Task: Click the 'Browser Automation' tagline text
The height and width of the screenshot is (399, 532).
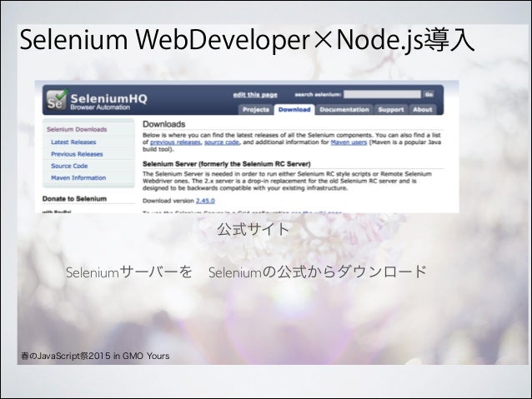Action: tap(100, 107)
